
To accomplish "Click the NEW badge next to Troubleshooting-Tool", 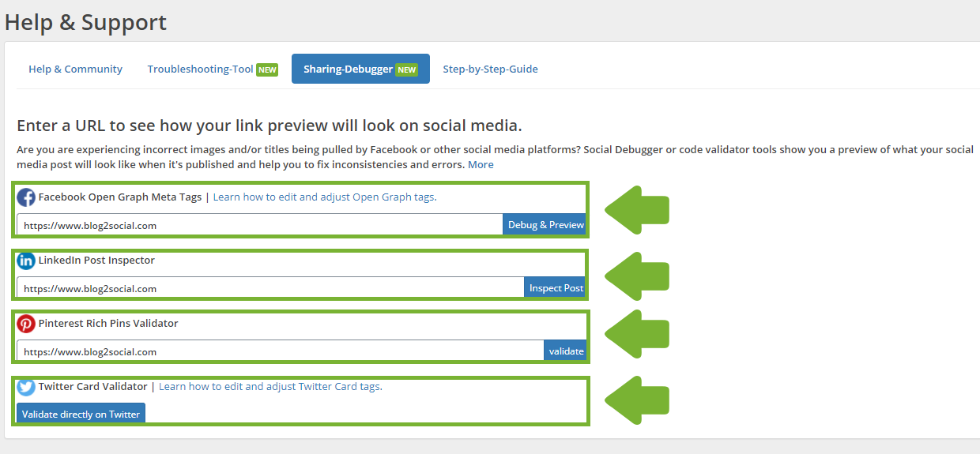I will [267, 69].
